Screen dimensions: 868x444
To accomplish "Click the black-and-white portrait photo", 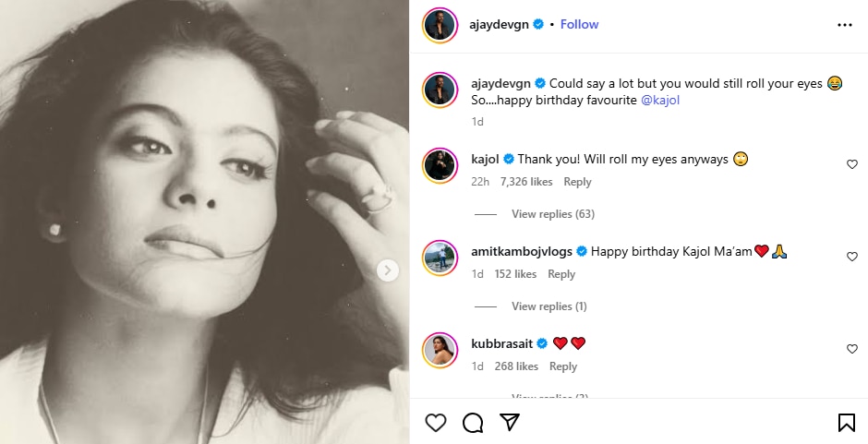I will pyautogui.click(x=203, y=222).
